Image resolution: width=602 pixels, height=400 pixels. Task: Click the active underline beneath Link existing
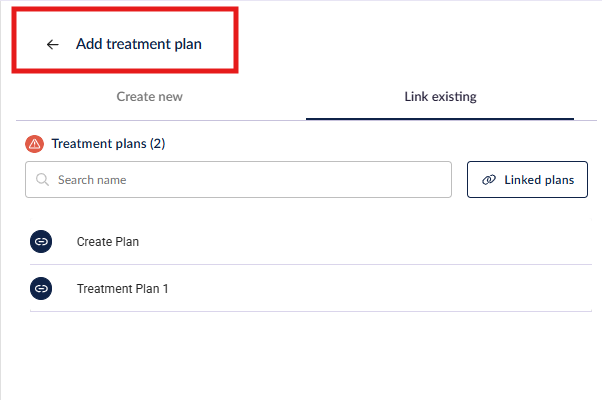tap(440, 119)
